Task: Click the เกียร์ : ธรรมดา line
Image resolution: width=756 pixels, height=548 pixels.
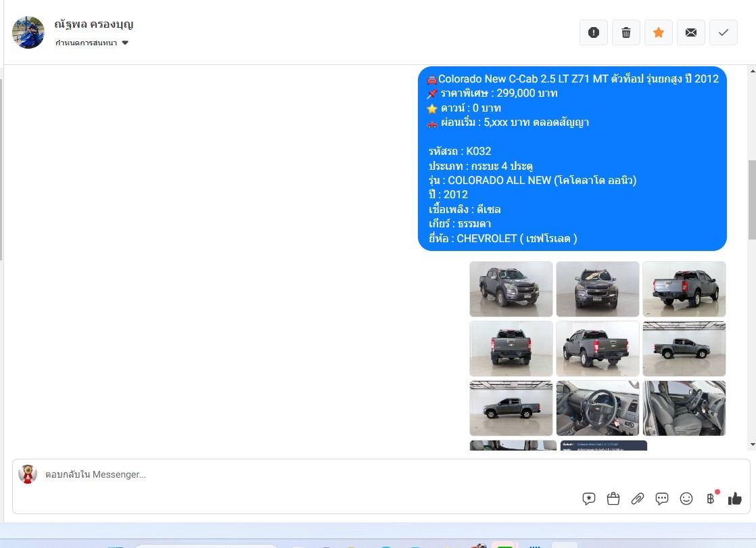Action: [x=460, y=224]
